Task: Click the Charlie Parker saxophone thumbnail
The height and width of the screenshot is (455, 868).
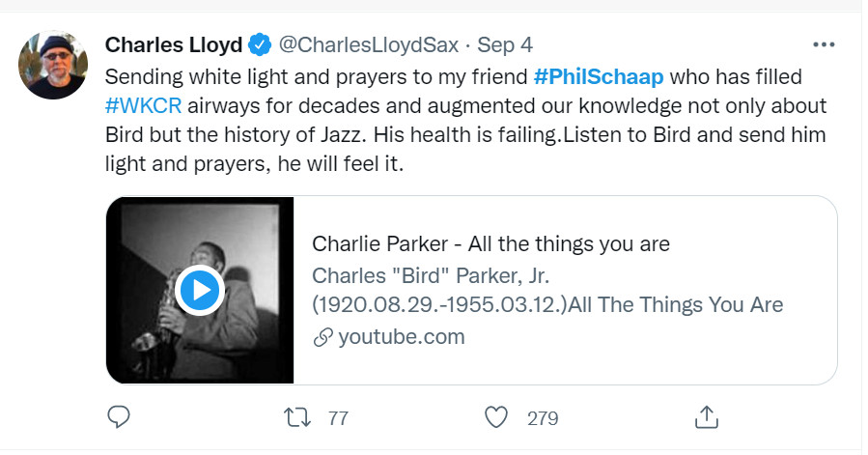Action: pyautogui.click(x=241, y=242)
